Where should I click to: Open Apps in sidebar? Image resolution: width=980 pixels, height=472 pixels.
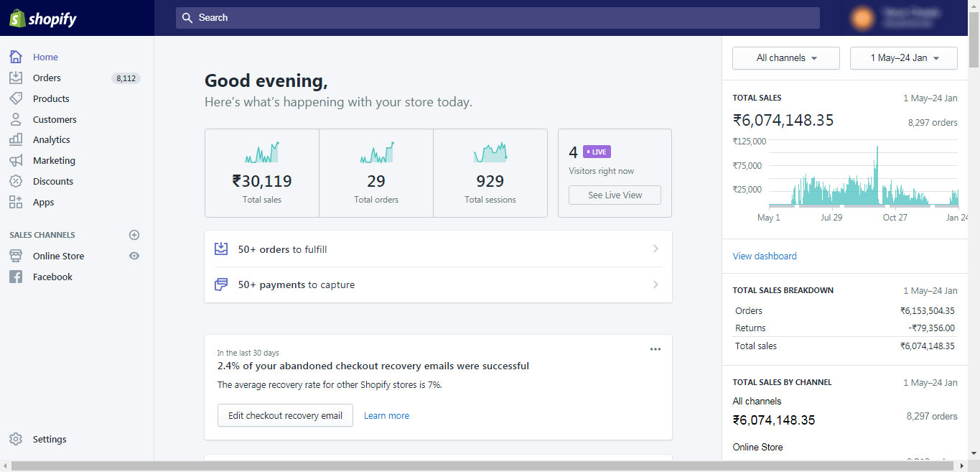coord(44,202)
